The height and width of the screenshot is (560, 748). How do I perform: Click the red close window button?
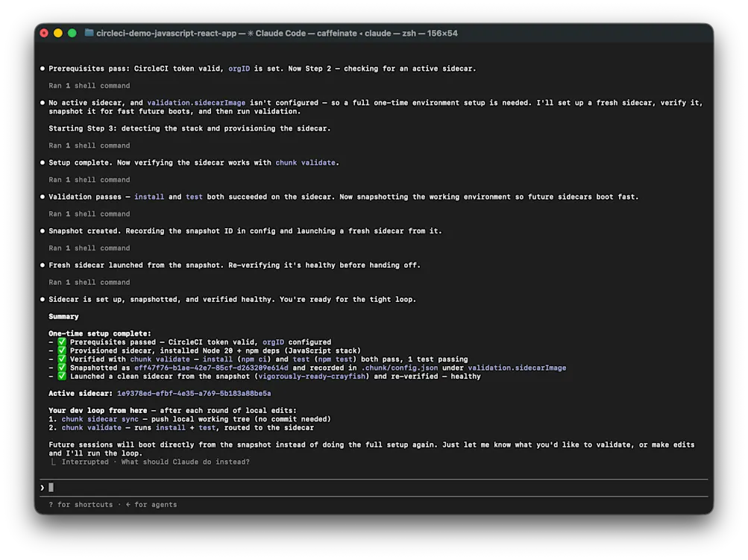coord(44,33)
